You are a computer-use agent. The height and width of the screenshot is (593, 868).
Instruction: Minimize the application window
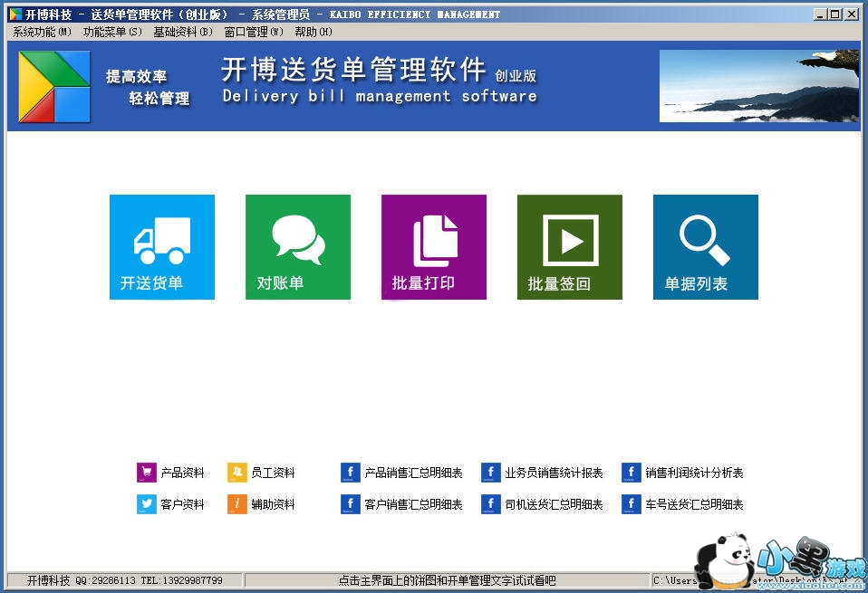click(x=820, y=14)
